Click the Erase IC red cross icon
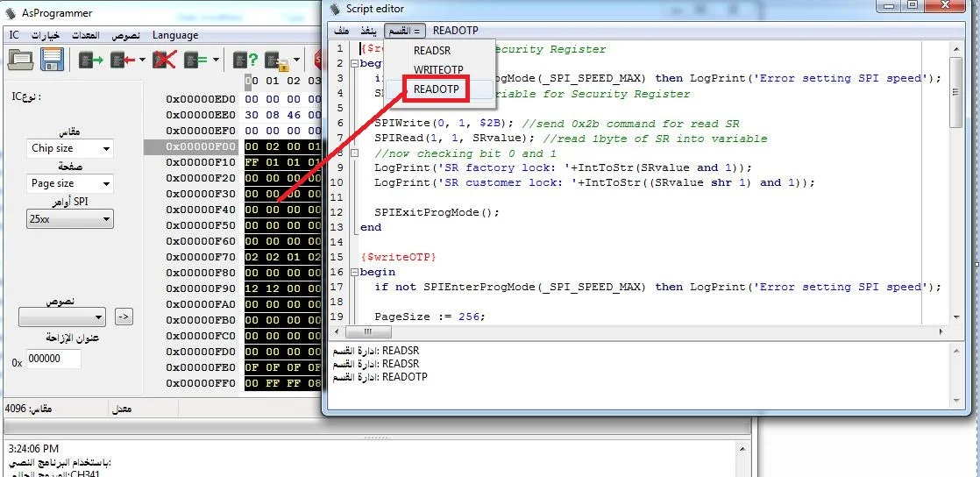Image resolution: width=980 pixels, height=477 pixels. click(165, 60)
